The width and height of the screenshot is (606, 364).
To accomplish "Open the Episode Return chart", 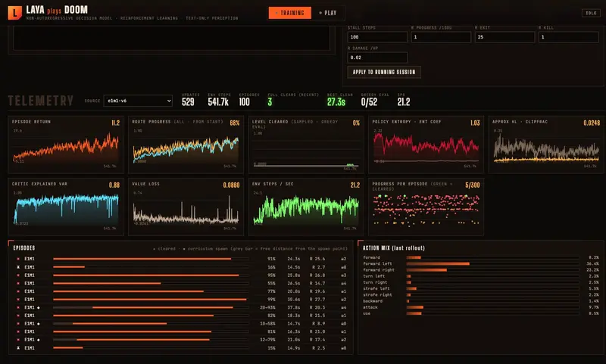I will point(66,145).
